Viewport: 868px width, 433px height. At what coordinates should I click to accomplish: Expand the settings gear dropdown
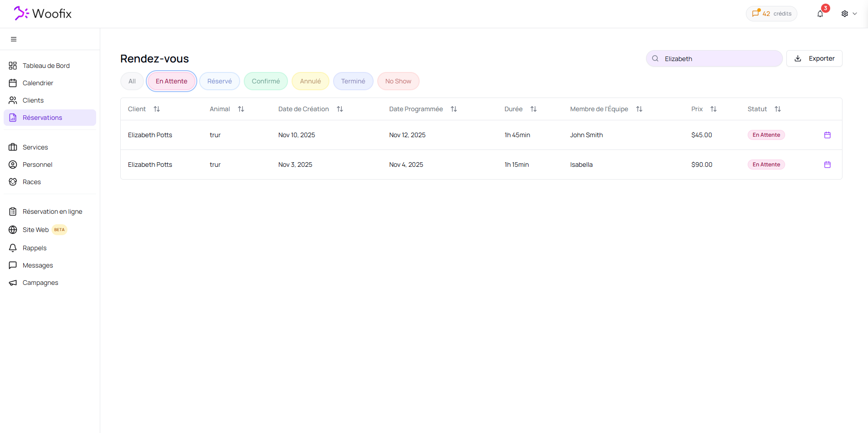[x=849, y=14]
